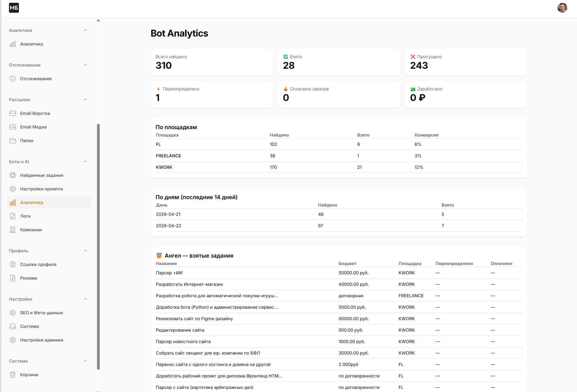The width and height of the screenshot is (577, 392).
Task: Collapse the Боты и AI section
Action: (86, 162)
